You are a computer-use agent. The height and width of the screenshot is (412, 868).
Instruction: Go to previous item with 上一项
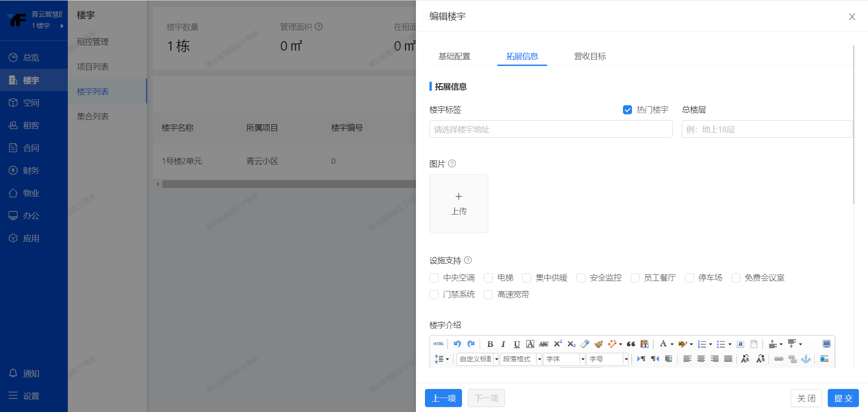click(x=443, y=398)
